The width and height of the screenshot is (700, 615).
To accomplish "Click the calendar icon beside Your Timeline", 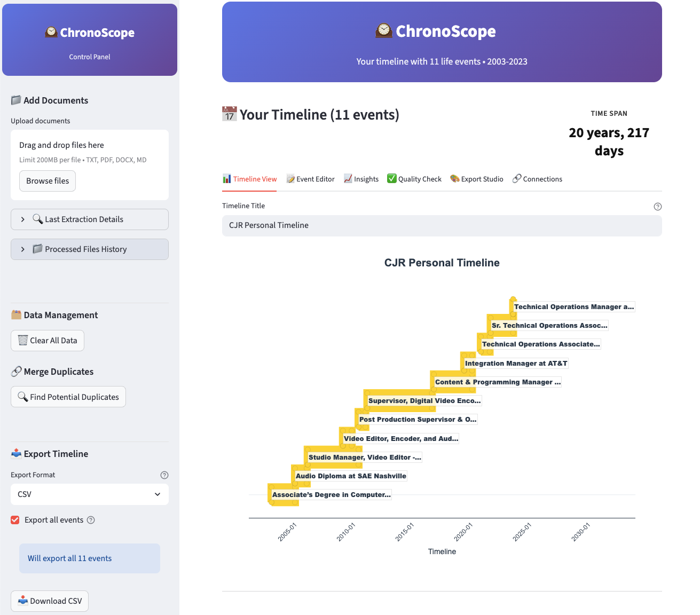I will 229,114.
